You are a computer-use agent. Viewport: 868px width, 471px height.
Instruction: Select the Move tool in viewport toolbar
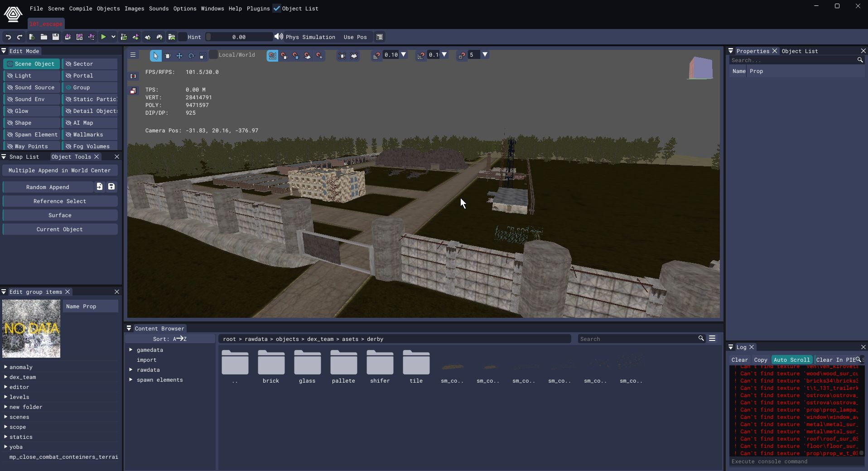[179, 55]
